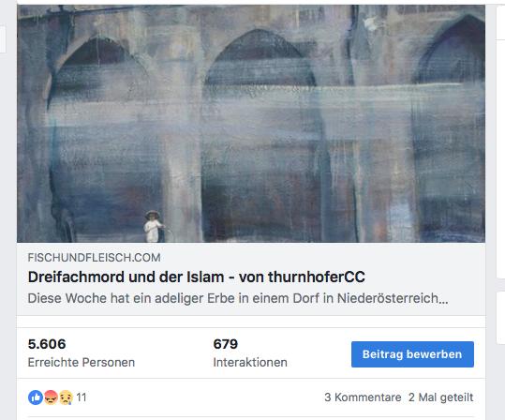Click the 5.606 reached people number
This screenshot has width=505, height=420.
[47, 344]
